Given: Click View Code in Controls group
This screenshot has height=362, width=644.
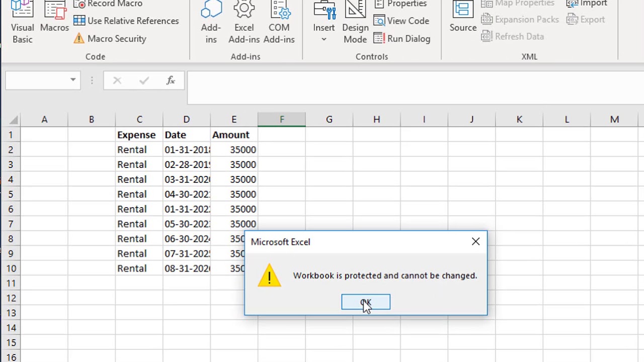Looking at the screenshot, I should [401, 21].
